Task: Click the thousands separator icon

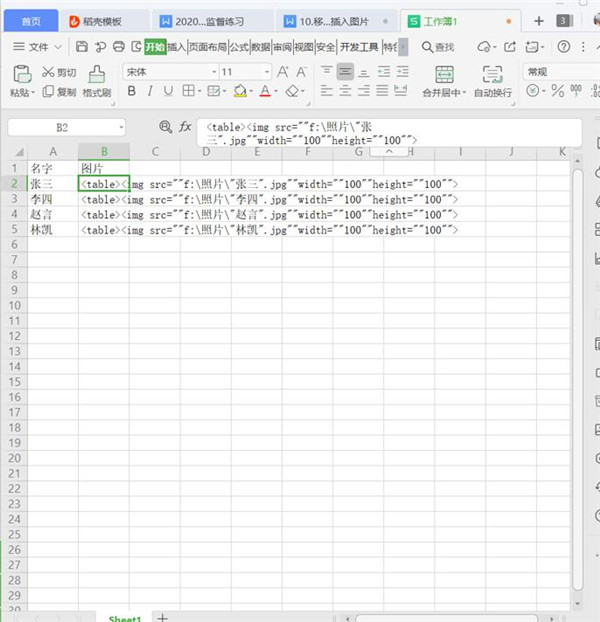Action: 576,90
